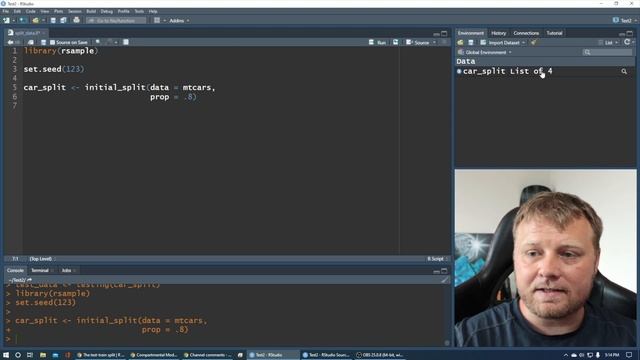Save the split_data script in the editor toolbar
Viewport: 640px width, 360px height.
[x=43, y=42]
